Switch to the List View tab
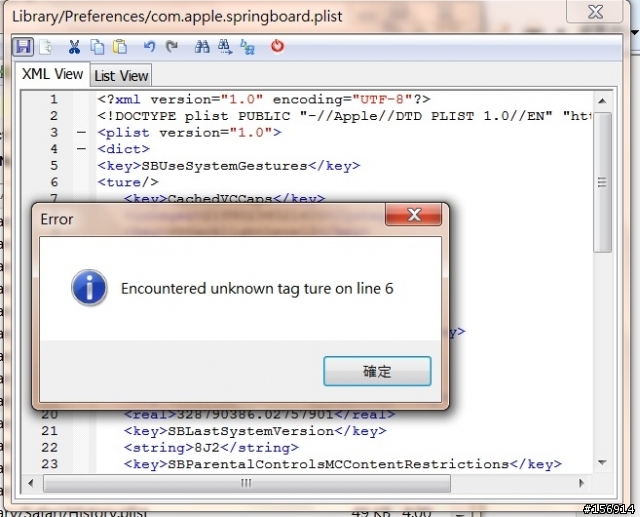Viewport: 640px width, 517px height. (x=121, y=76)
